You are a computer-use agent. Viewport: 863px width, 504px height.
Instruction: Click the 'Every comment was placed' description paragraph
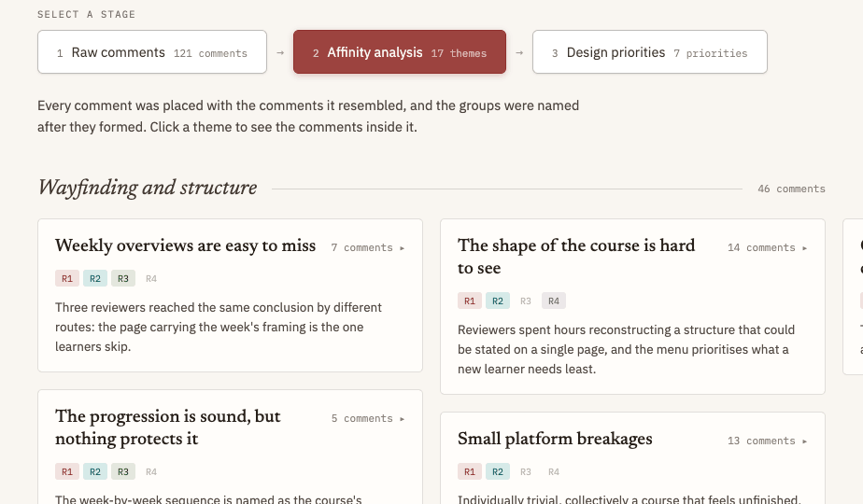(308, 116)
